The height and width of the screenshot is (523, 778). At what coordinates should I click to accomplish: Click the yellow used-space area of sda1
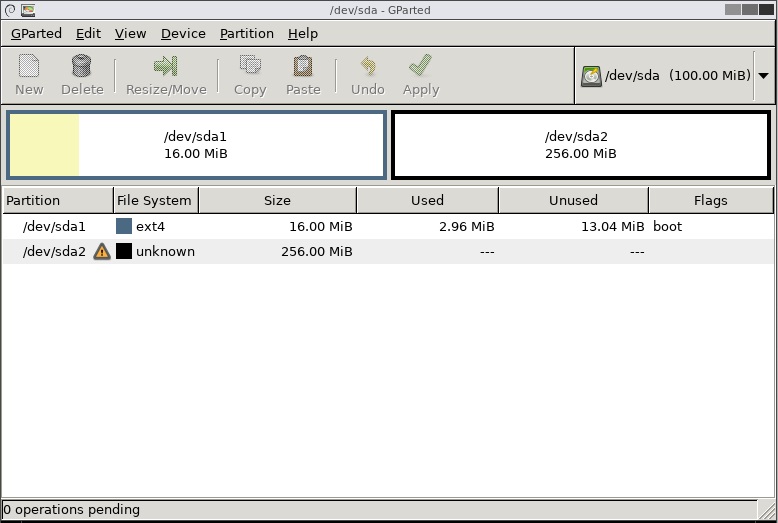44,145
